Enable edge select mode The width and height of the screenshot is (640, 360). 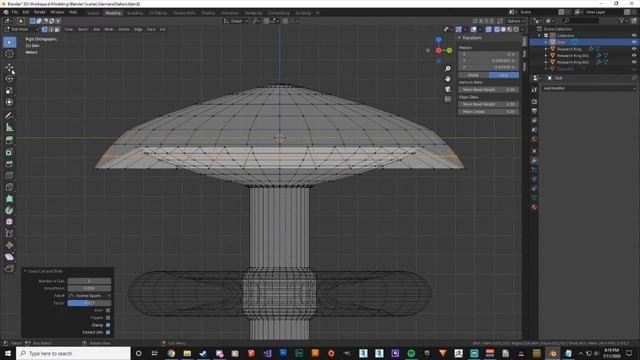51,29
